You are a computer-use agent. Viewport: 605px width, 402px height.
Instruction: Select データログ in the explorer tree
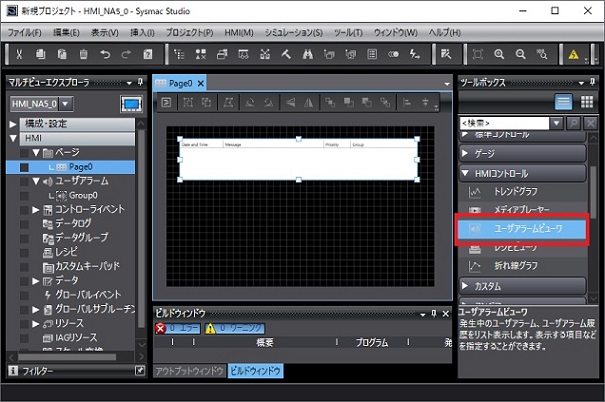click(73, 224)
